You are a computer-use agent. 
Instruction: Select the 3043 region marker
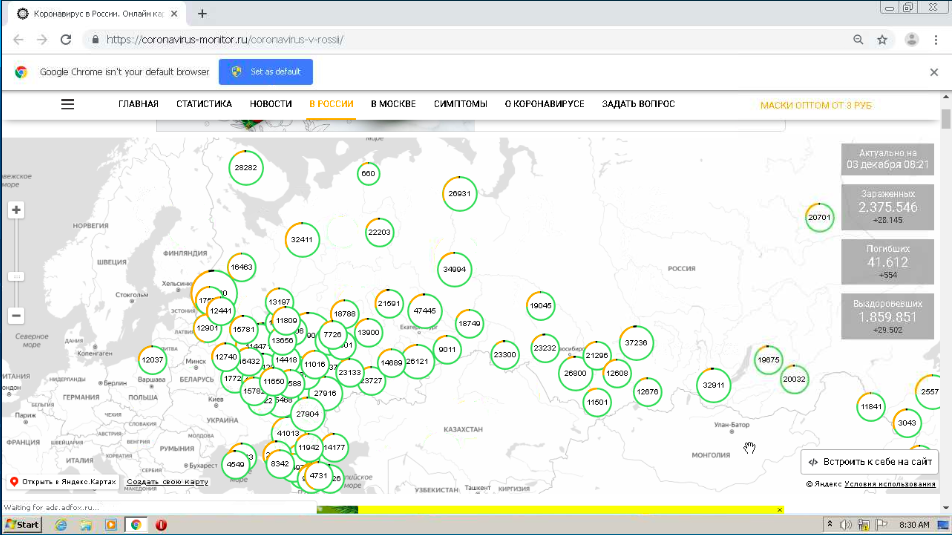pyautogui.click(x=907, y=423)
